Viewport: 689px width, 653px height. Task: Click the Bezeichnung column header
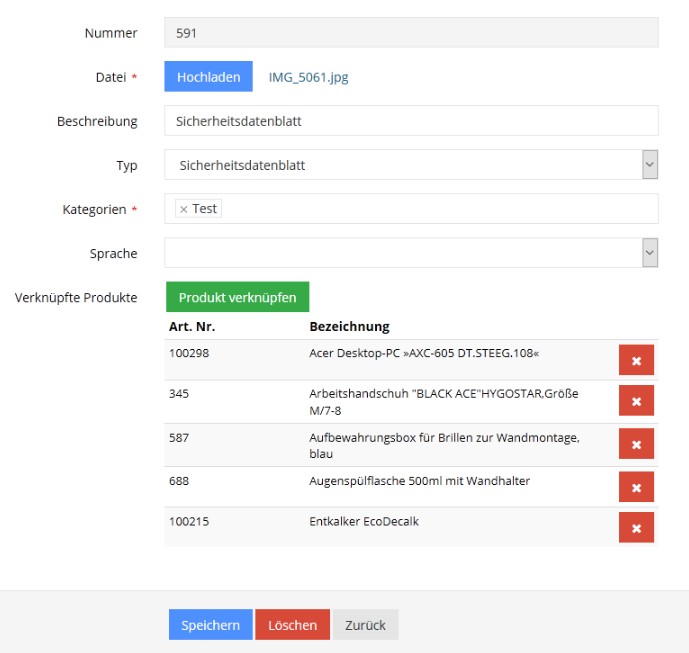click(349, 326)
